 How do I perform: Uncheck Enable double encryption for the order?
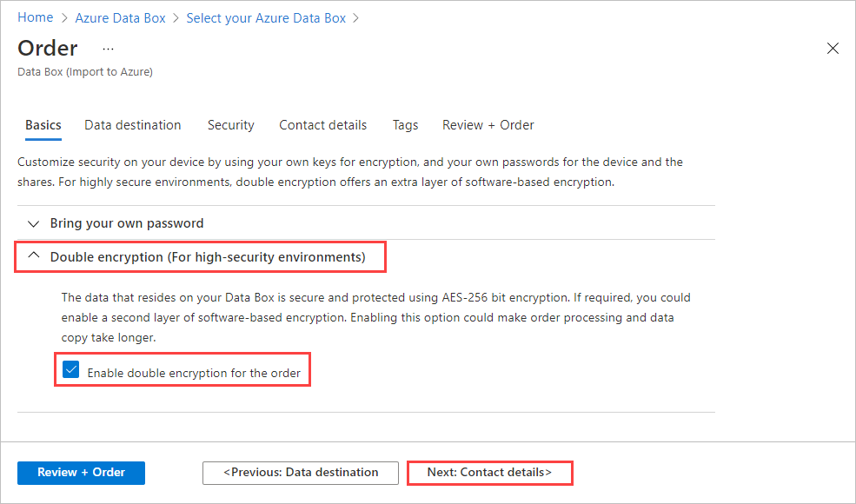[x=70, y=369]
